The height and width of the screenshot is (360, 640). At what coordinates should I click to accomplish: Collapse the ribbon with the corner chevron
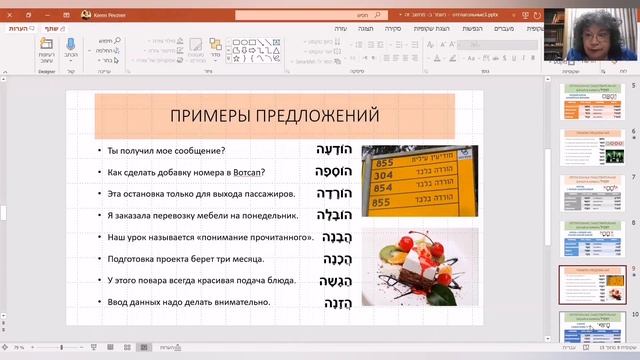5,72
